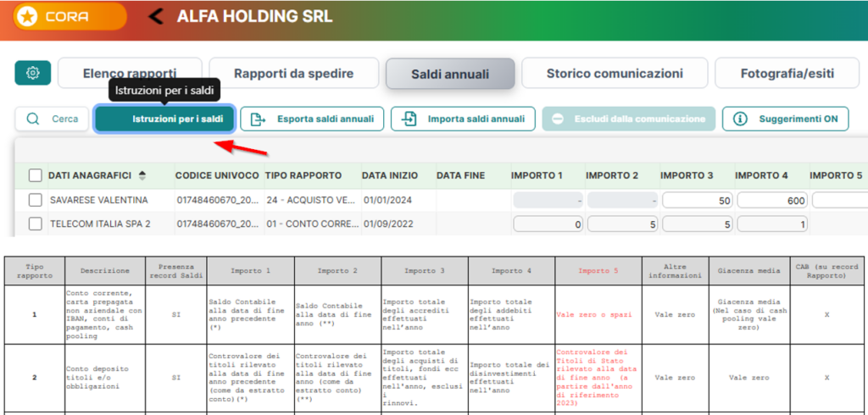The image size is (868, 415).
Task: Click the DATA FINE column header
Action: pos(460,175)
